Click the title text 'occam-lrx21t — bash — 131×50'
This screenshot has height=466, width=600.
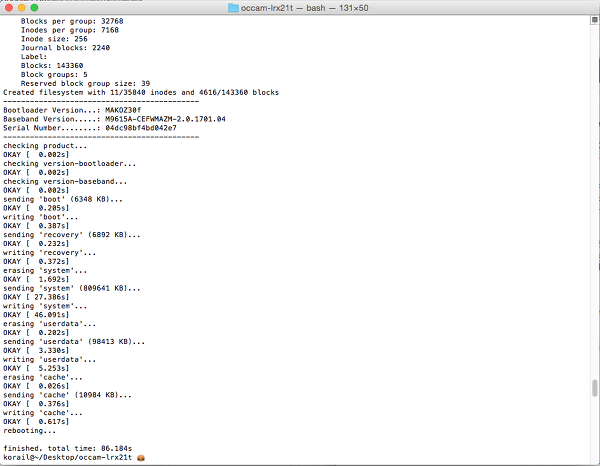pyautogui.click(x=305, y=8)
